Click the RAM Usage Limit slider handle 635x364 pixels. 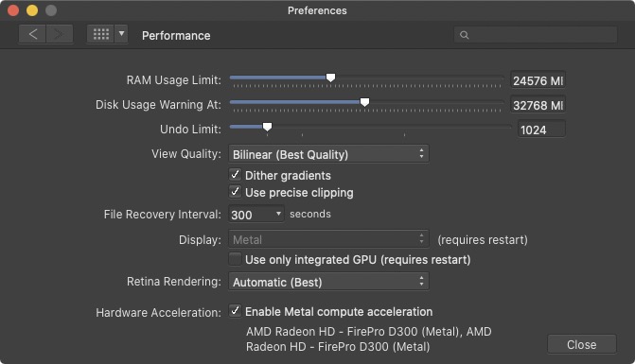[x=331, y=78]
